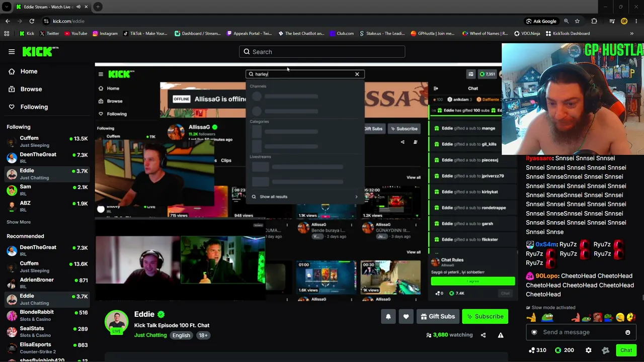Viewport: 644px width, 362px height.
Task: Open the chat identity badge icon
Action: (534, 332)
